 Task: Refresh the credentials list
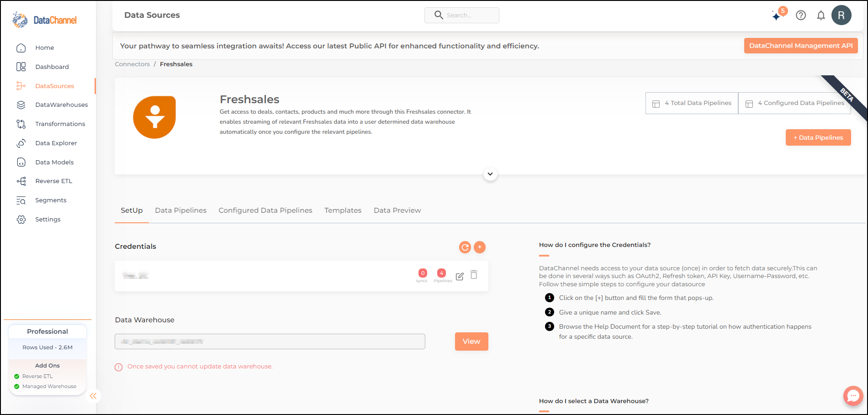(x=465, y=247)
